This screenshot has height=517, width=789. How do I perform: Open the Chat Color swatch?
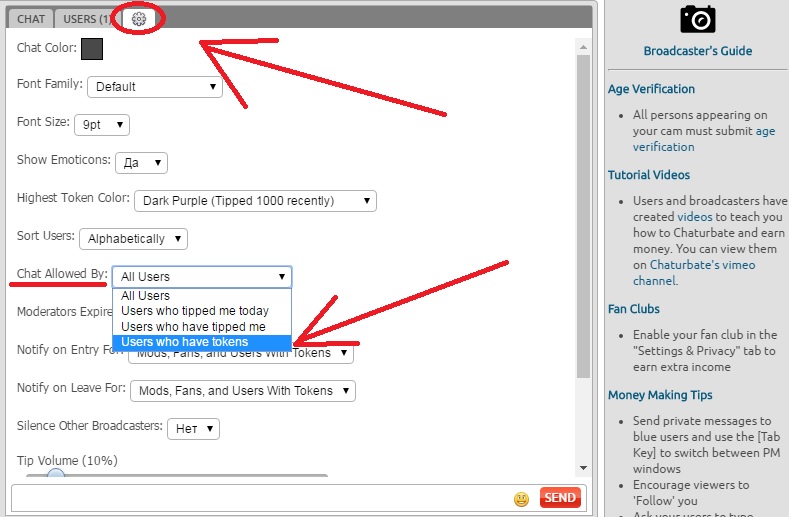point(92,49)
